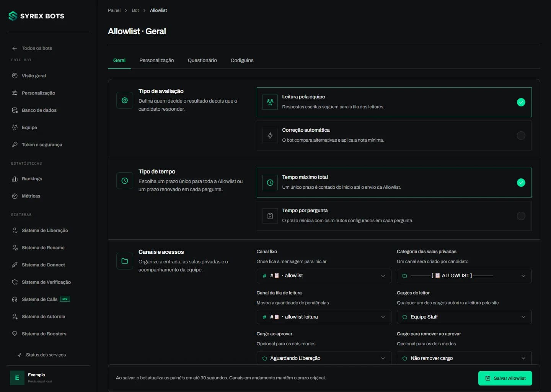551x392 pixels.
Task: Open the Canal fixo allowlist dropdown
Action: click(x=324, y=276)
